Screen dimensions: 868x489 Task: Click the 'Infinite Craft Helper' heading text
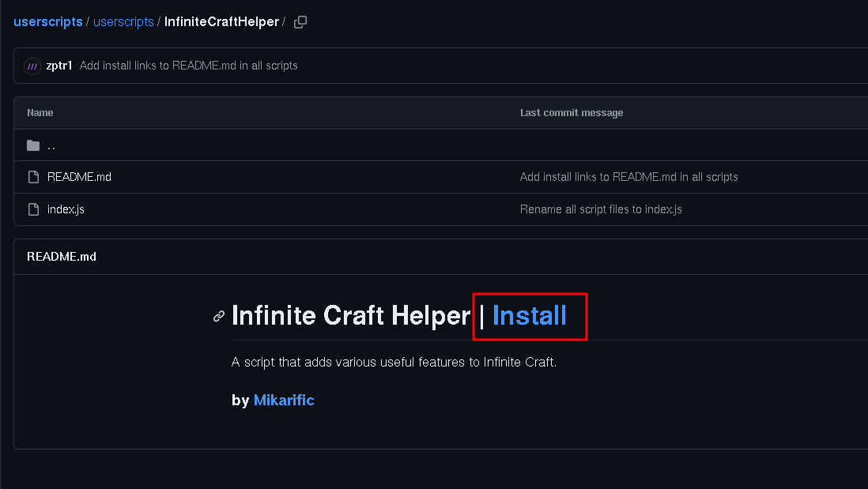(351, 316)
